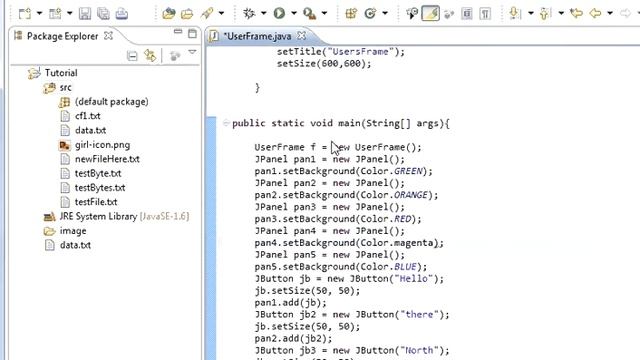Select the Tutorial project node
The image size is (640, 360).
(61, 73)
